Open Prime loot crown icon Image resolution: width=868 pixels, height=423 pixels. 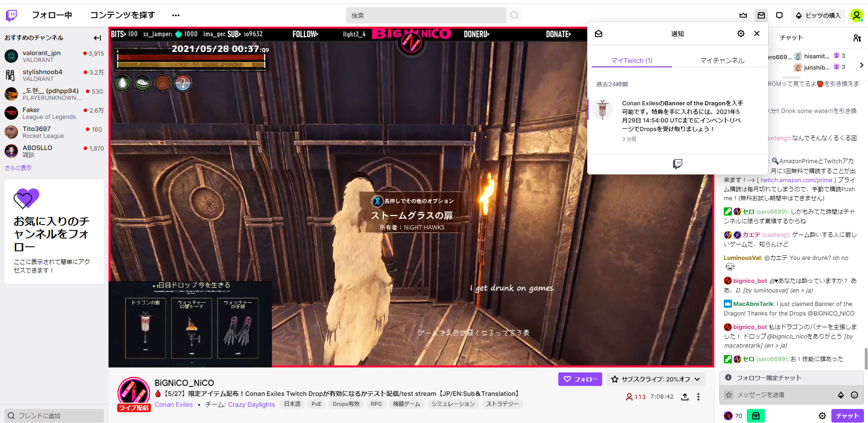[743, 15]
